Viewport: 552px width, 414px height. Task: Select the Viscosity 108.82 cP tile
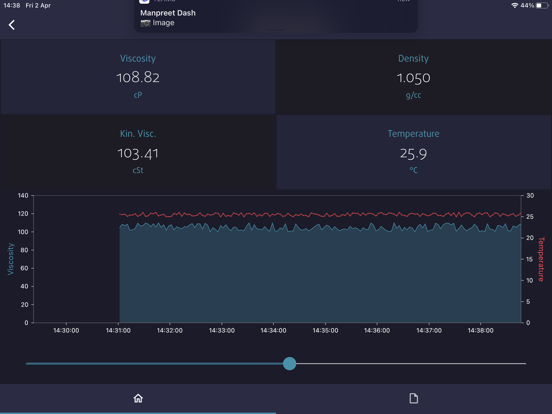[x=138, y=77]
